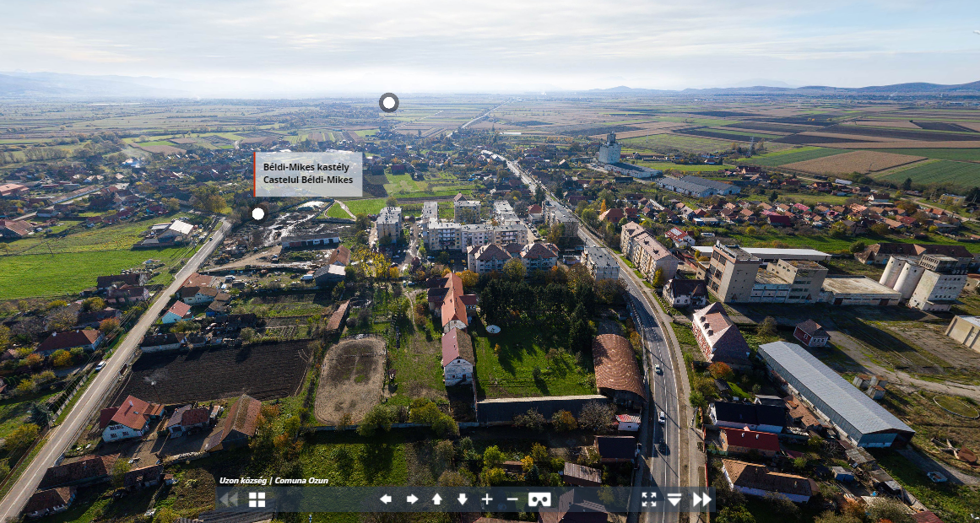Screen dimensions: 980x523
Task: Click the Uzon község title text
Action: (x=273, y=481)
